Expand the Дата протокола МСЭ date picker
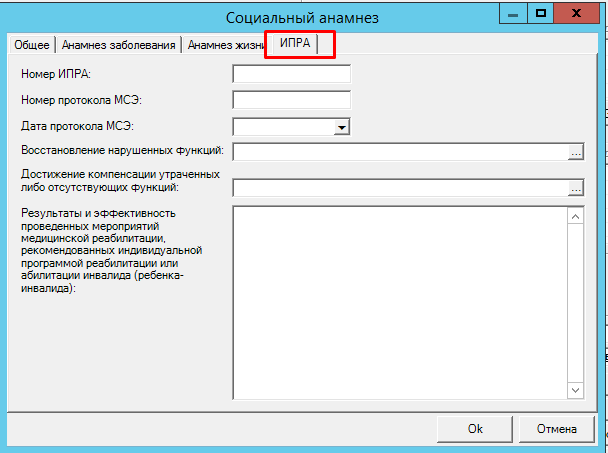 [x=341, y=127]
